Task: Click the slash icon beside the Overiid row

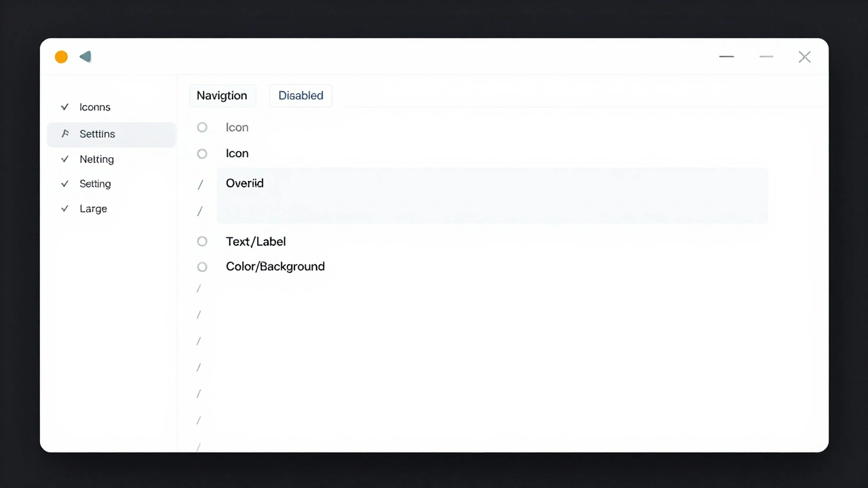Action: click(x=200, y=184)
